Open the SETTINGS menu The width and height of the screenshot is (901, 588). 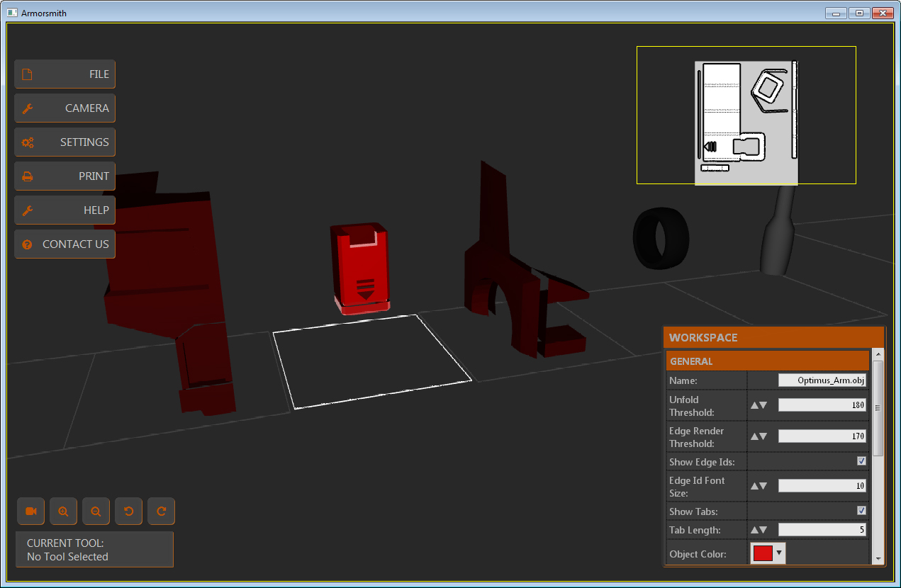pos(65,142)
